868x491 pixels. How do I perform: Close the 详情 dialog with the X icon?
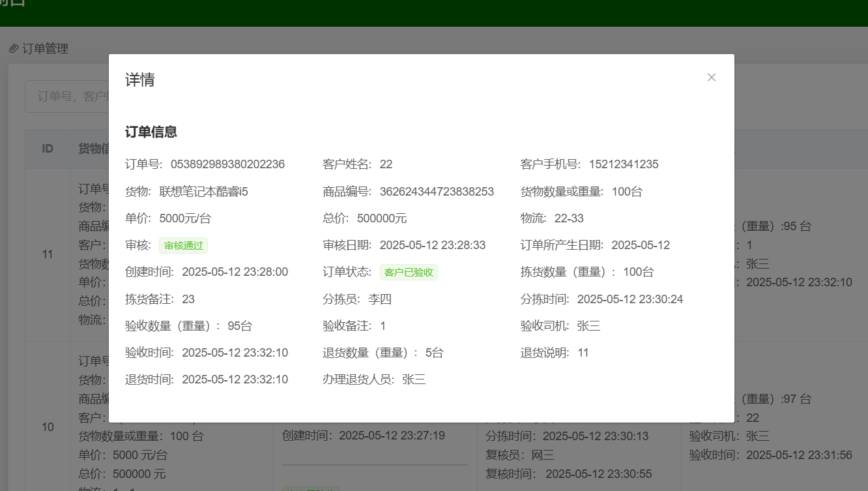(x=712, y=77)
